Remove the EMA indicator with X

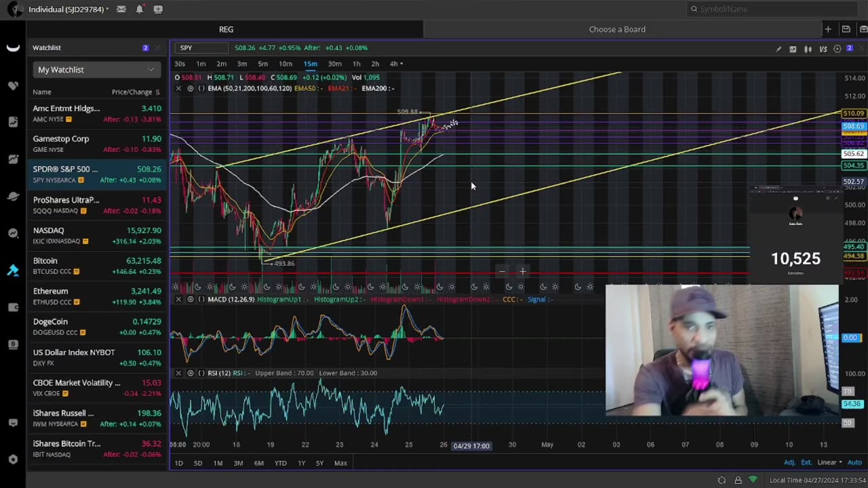[178, 88]
